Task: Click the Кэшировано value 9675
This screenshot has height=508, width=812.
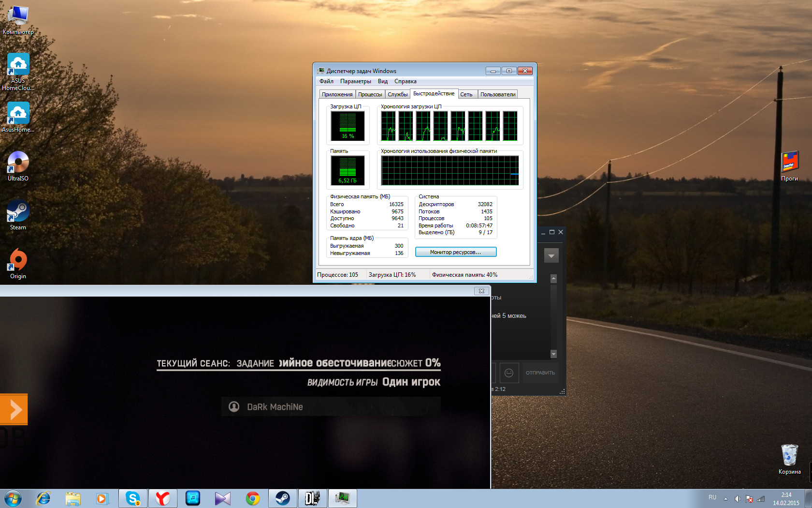Action: coord(397,211)
